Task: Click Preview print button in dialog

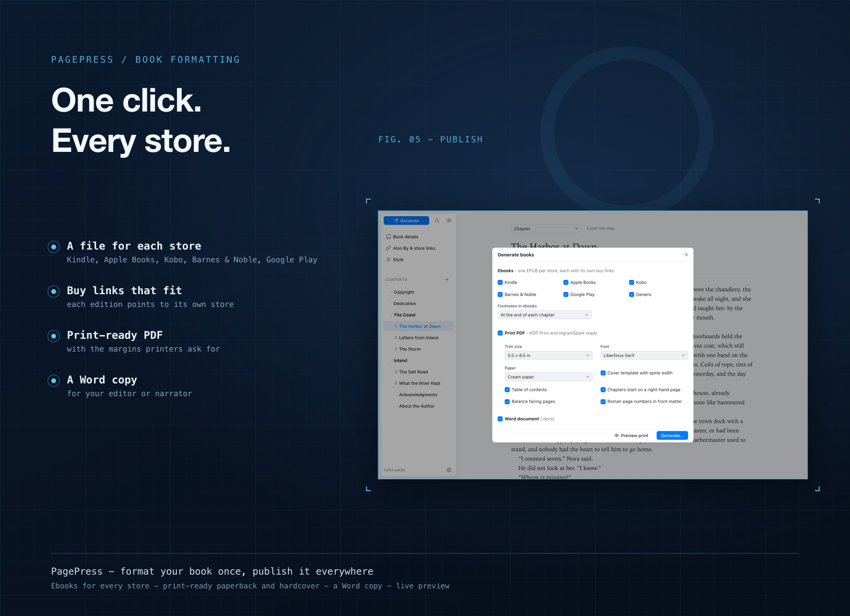Action: tap(631, 435)
